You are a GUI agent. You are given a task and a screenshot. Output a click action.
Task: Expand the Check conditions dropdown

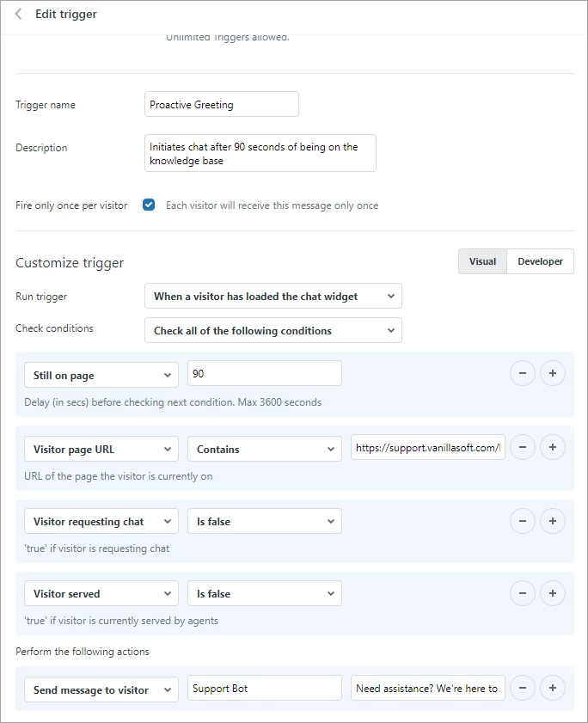coord(273,331)
